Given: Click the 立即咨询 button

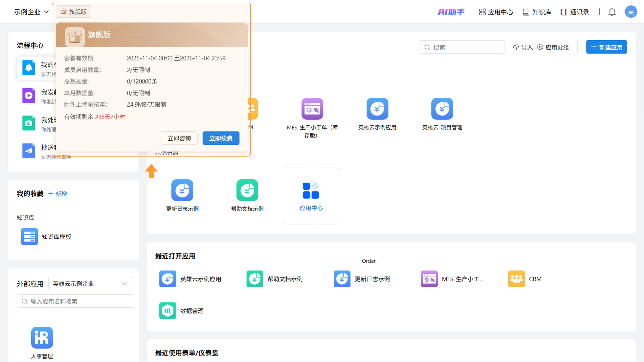Looking at the screenshot, I should (179, 138).
